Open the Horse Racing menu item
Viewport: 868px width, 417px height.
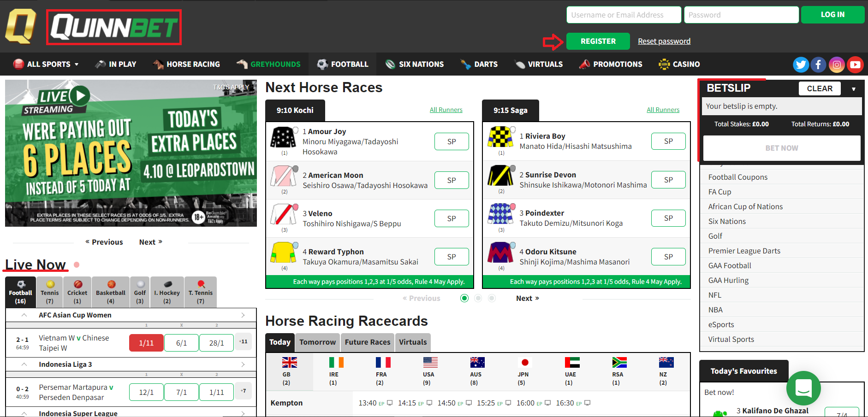click(x=186, y=64)
